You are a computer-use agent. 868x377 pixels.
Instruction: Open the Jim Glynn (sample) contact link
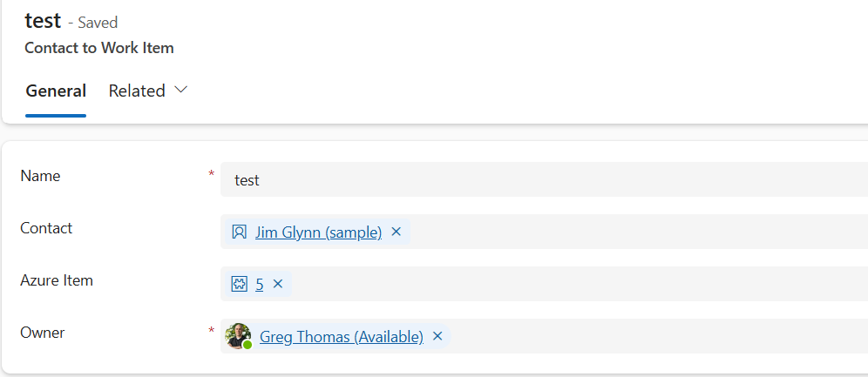click(318, 232)
